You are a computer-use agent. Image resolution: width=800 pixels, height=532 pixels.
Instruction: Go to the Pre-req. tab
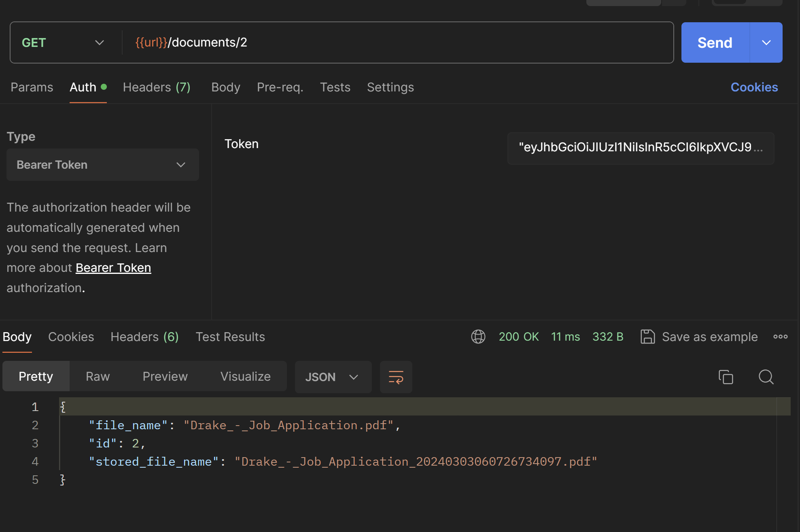[x=280, y=87]
